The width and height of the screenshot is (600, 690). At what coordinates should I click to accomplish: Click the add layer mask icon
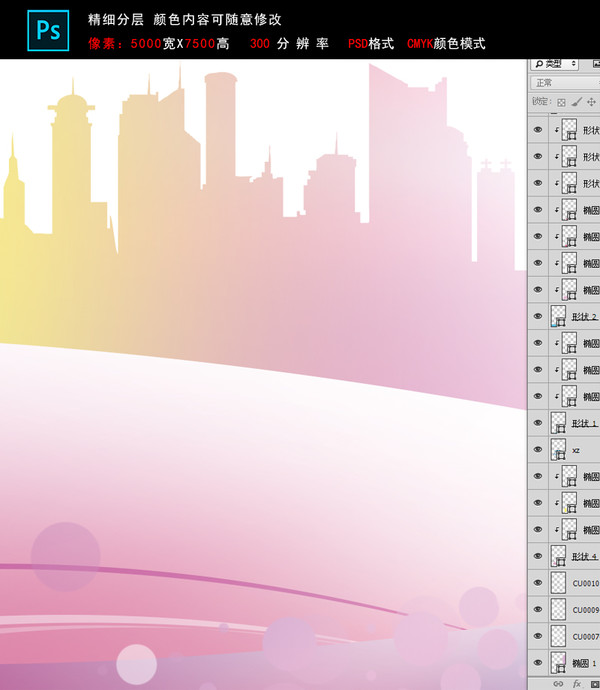coord(596,684)
